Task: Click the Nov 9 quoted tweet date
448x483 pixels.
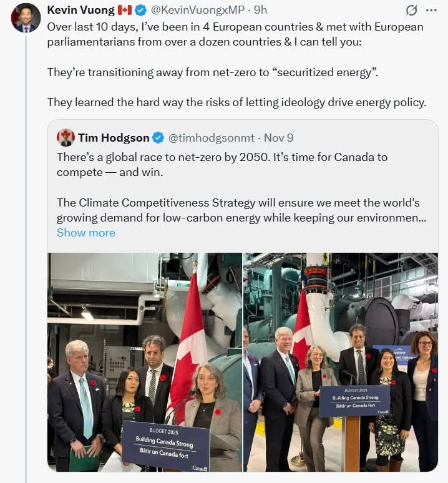Action: click(278, 138)
